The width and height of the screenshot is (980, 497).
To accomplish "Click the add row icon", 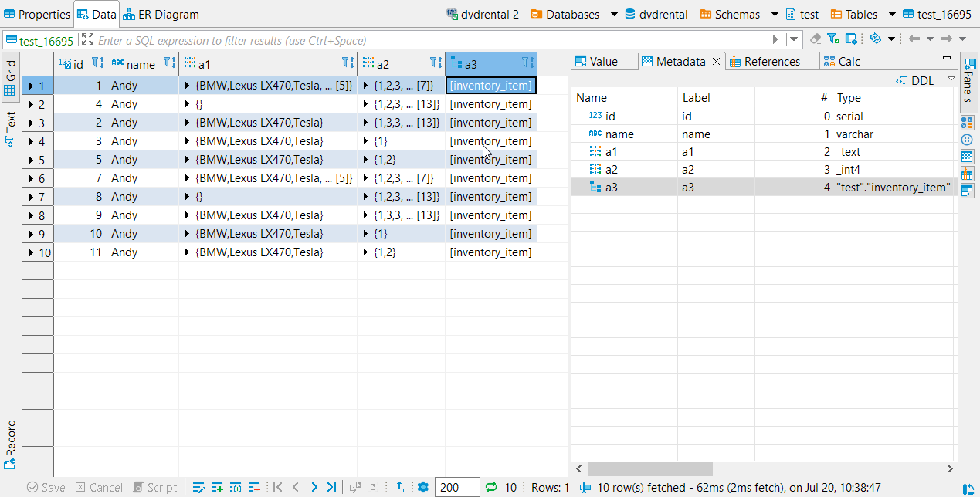I will pyautogui.click(x=218, y=487).
